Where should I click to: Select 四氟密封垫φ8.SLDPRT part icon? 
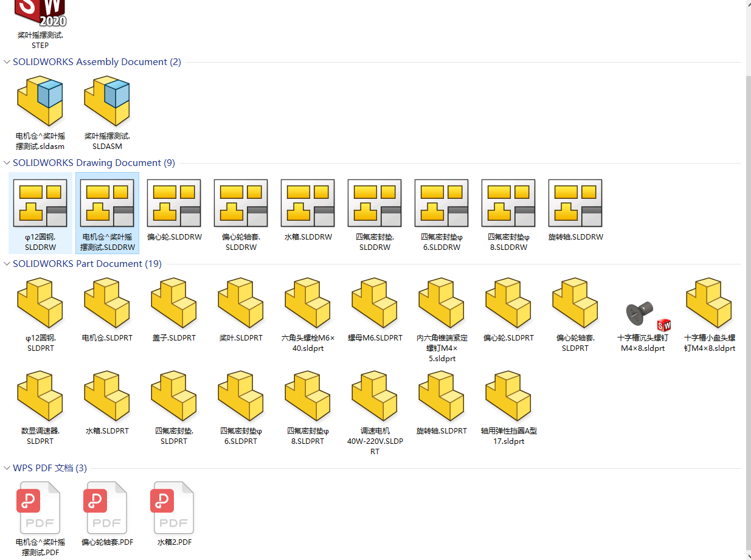coord(308,397)
